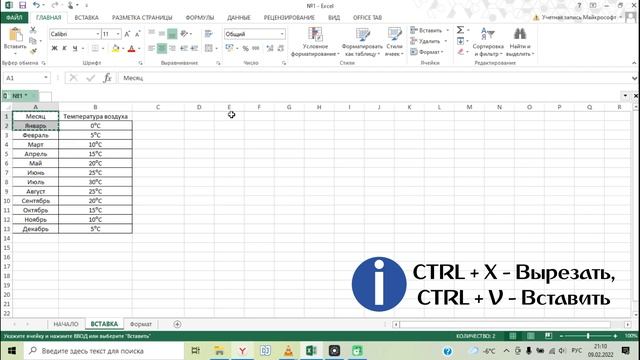Toggle middle vertical alignment
This screenshot has width=640, height=360.
(x=162, y=34)
